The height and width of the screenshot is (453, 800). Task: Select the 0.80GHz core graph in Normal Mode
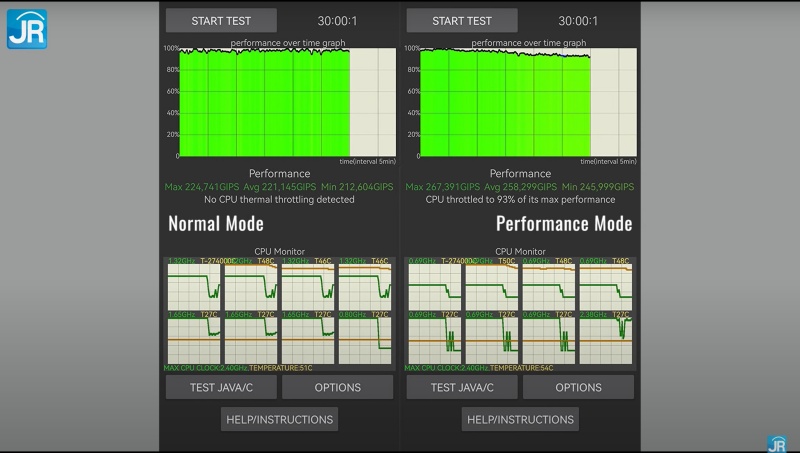click(366, 336)
